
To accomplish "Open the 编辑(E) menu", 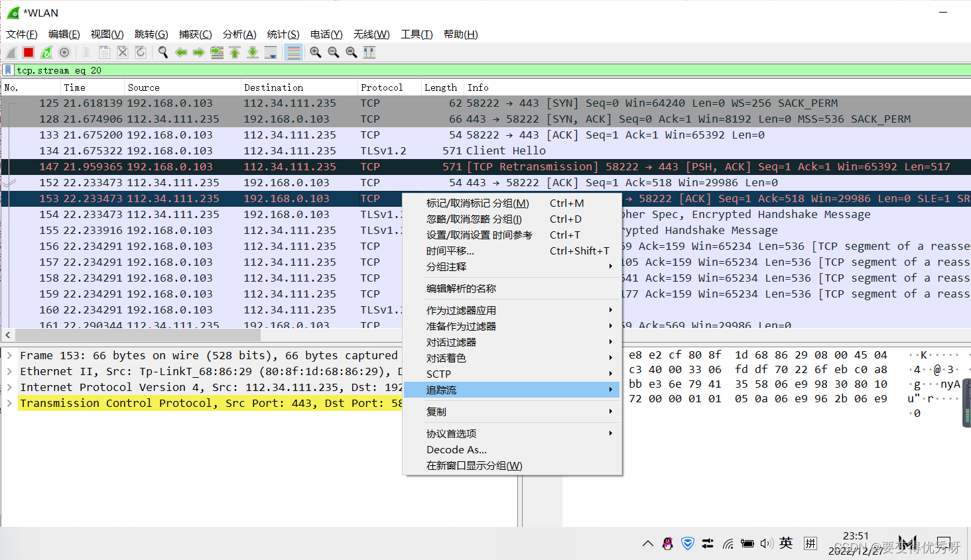I will 64,34.
